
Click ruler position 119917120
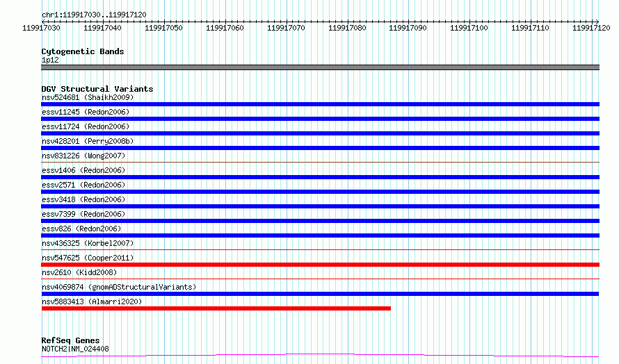[591, 28]
